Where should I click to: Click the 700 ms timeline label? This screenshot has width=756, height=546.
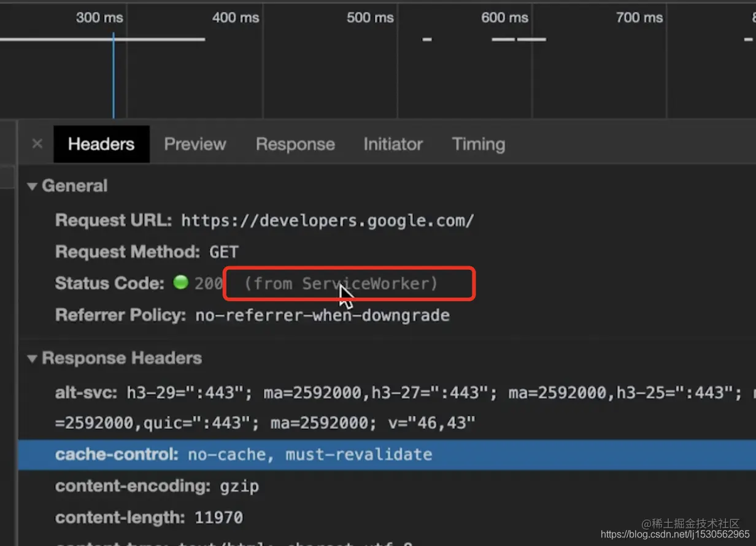[x=639, y=18]
